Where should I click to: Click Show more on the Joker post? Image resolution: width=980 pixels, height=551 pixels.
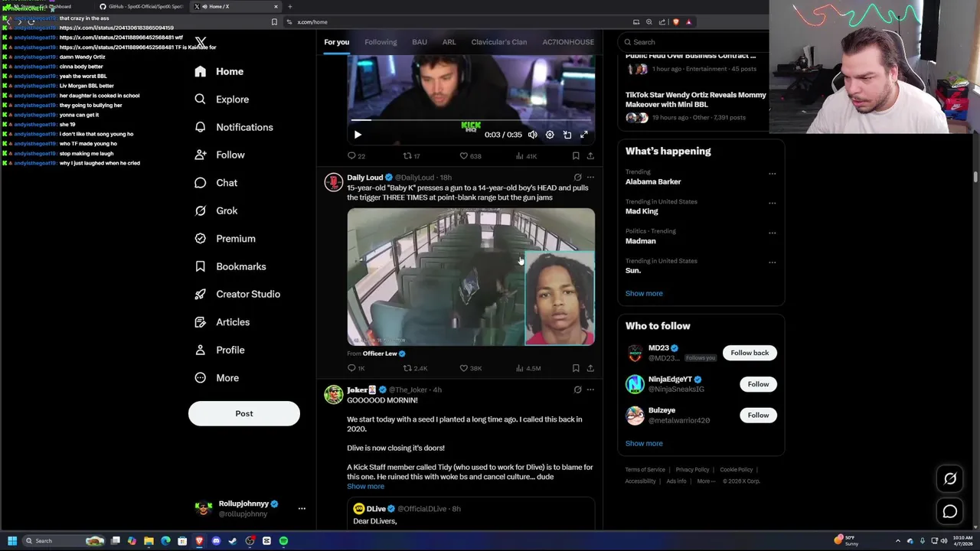[365, 487]
